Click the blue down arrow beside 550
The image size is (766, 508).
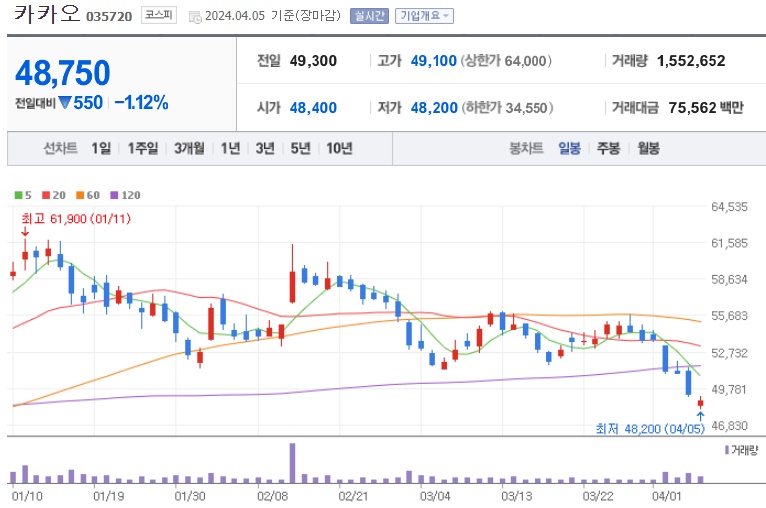[x=65, y=103]
